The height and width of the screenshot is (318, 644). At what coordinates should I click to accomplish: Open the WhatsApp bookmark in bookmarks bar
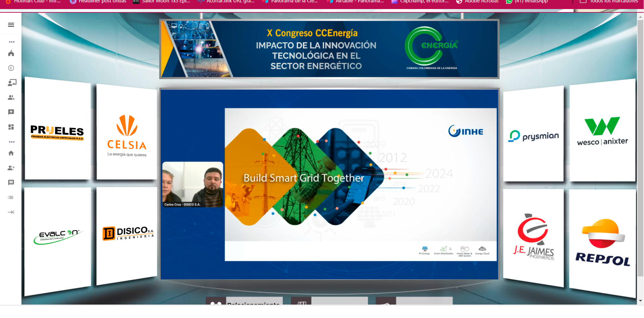[x=527, y=2]
